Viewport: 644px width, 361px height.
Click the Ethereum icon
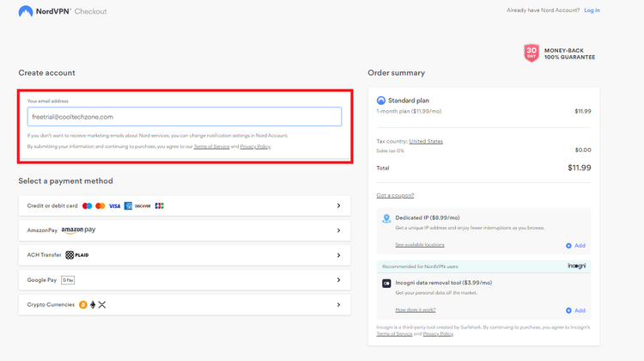[x=93, y=304]
